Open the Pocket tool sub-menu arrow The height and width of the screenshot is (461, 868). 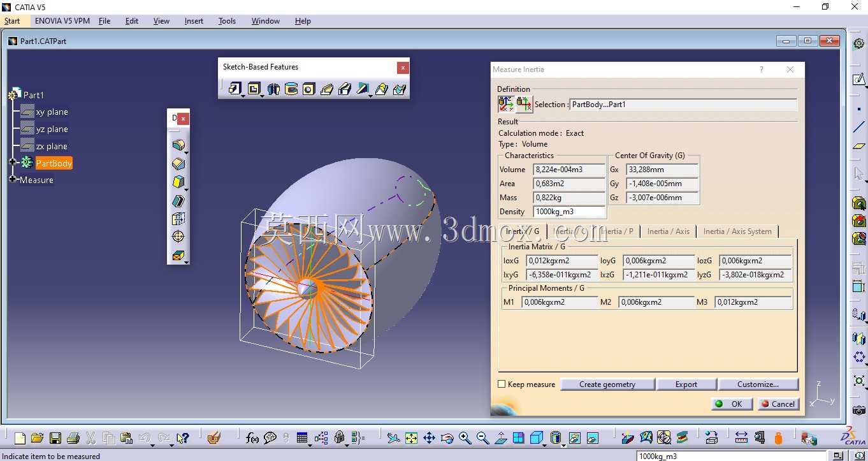click(x=262, y=96)
